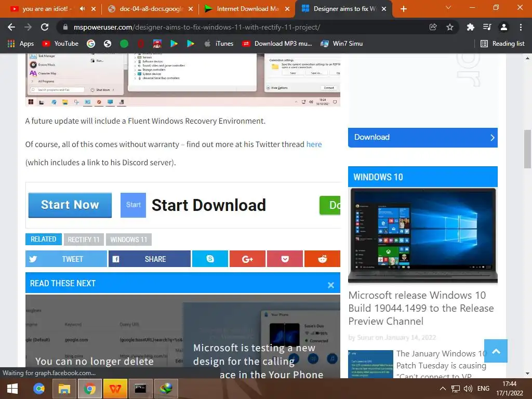
Task: Open the Windows 10 laptop thumbnail
Action: pyautogui.click(x=423, y=235)
